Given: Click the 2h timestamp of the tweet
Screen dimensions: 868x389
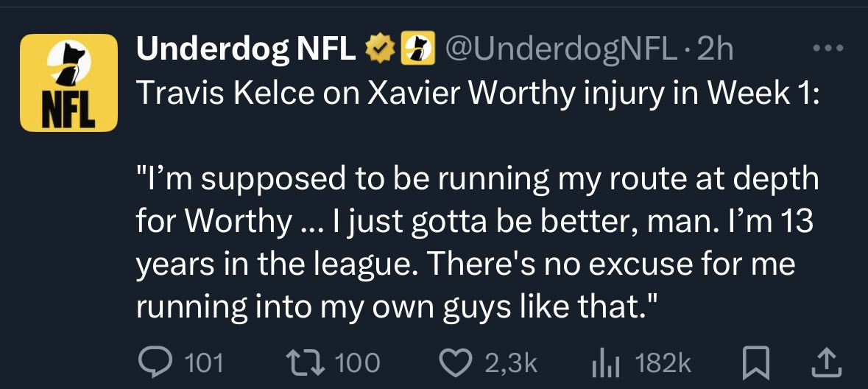Looking at the screenshot, I should tap(714, 49).
